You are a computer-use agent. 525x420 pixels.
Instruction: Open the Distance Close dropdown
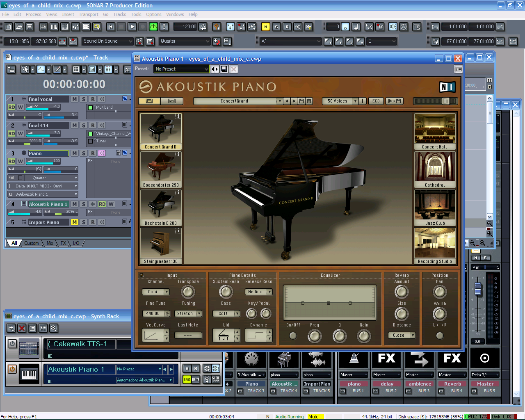pos(402,335)
